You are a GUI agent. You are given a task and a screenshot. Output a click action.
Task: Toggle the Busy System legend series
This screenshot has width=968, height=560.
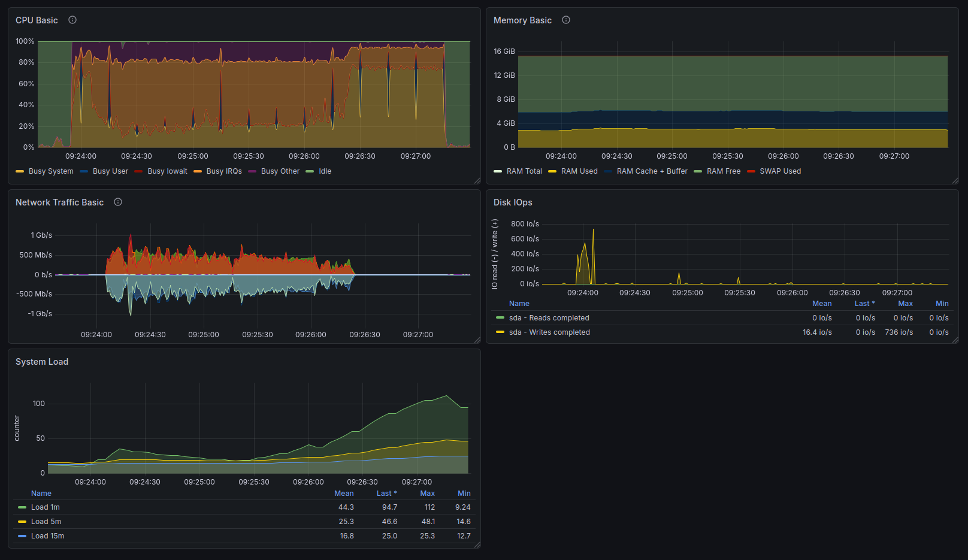coord(51,171)
